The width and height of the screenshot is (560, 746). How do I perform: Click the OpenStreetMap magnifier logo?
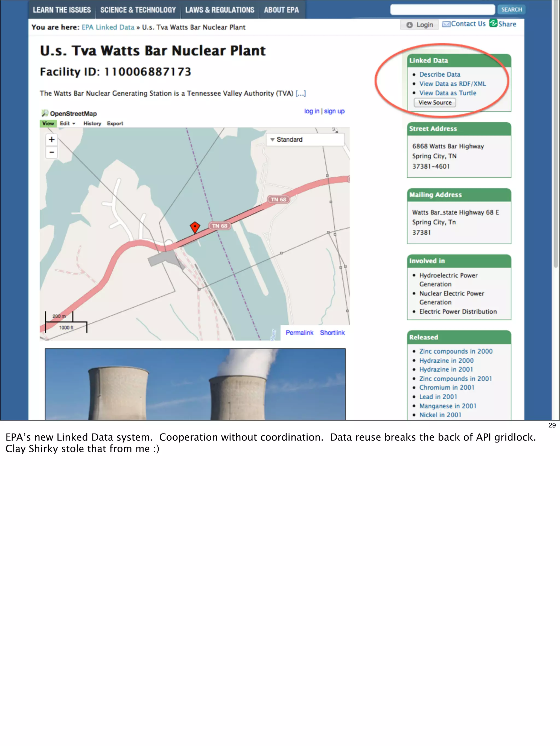(x=45, y=113)
